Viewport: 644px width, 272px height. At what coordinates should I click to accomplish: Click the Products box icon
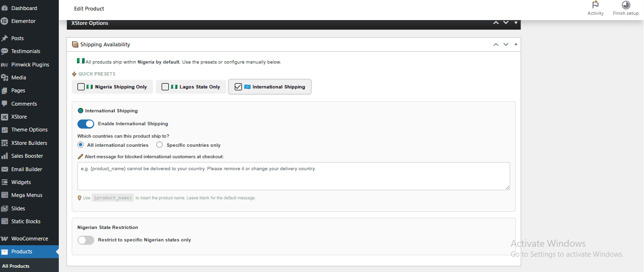5,251
